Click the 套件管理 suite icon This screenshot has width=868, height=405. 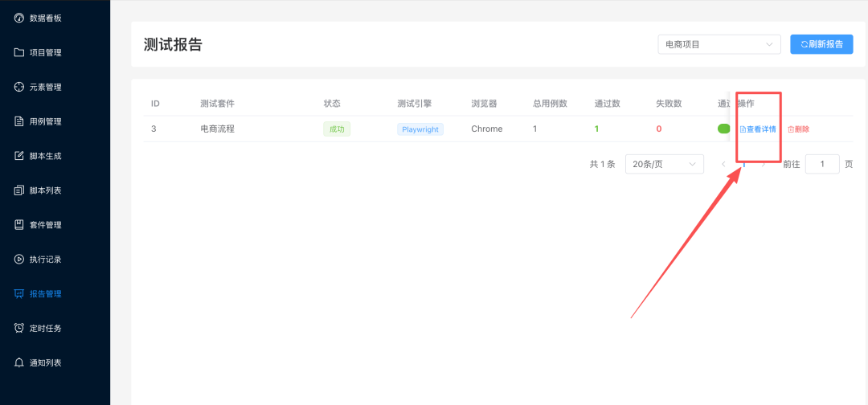[x=18, y=225]
